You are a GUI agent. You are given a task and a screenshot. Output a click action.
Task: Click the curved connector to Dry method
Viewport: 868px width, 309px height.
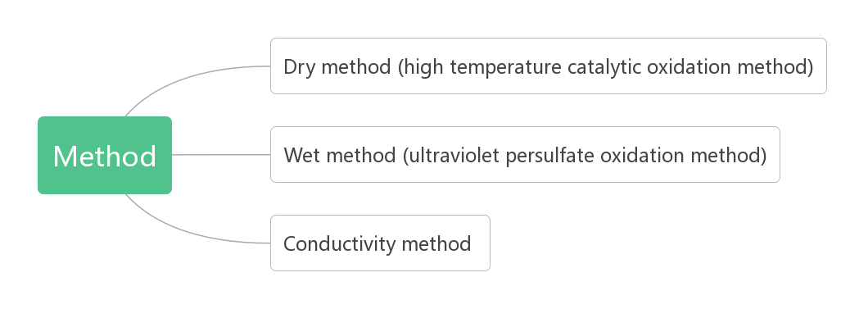[x=183, y=78]
